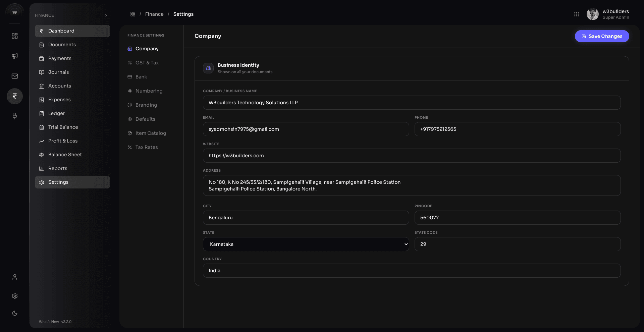Click the Balance Sheet scales icon
This screenshot has width=644, height=332.
[42, 155]
